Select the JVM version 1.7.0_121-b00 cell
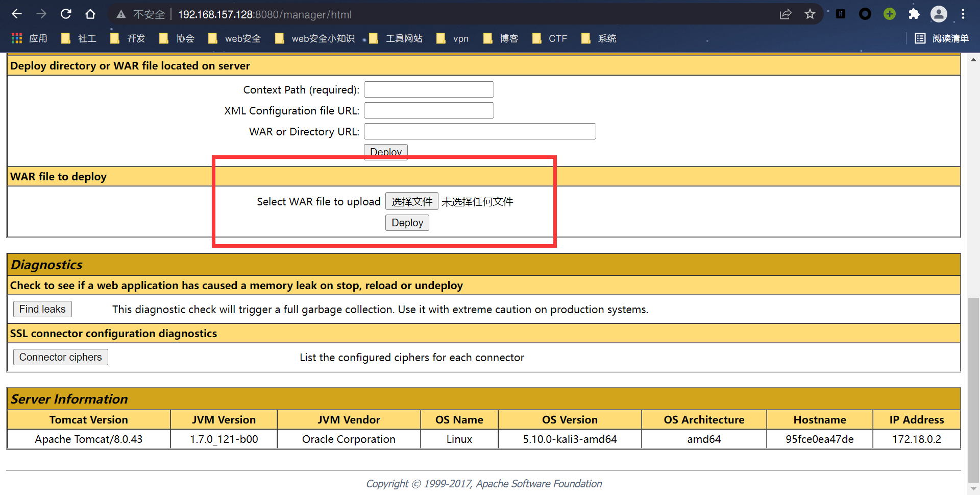This screenshot has height=495, width=980. [x=224, y=439]
